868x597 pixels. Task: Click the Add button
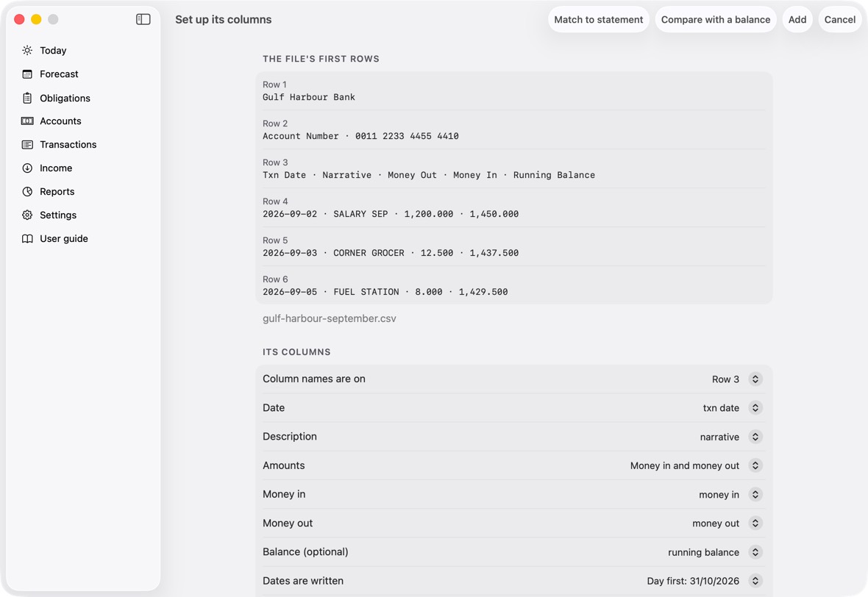click(797, 19)
